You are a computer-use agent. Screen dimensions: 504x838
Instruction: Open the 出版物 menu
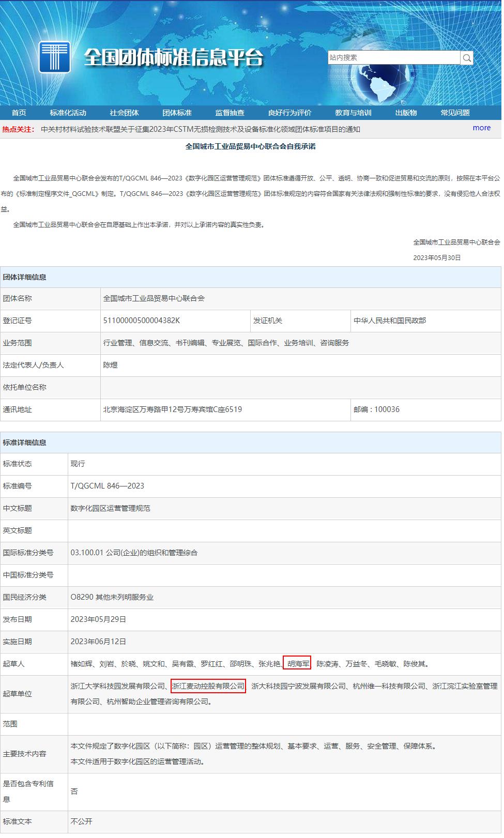pyautogui.click(x=406, y=113)
